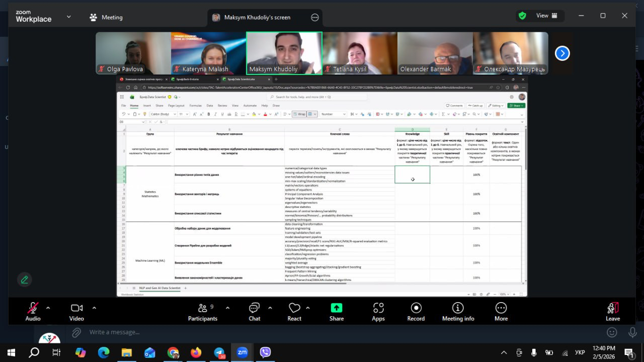This screenshot has height=362, width=644.
Task: Click the React heart icon
Action: (294, 308)
